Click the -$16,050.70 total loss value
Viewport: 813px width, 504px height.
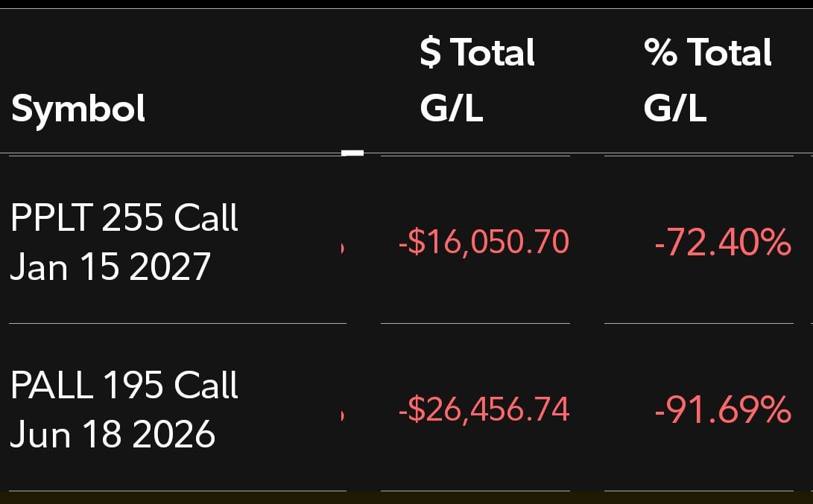(484, 242)
